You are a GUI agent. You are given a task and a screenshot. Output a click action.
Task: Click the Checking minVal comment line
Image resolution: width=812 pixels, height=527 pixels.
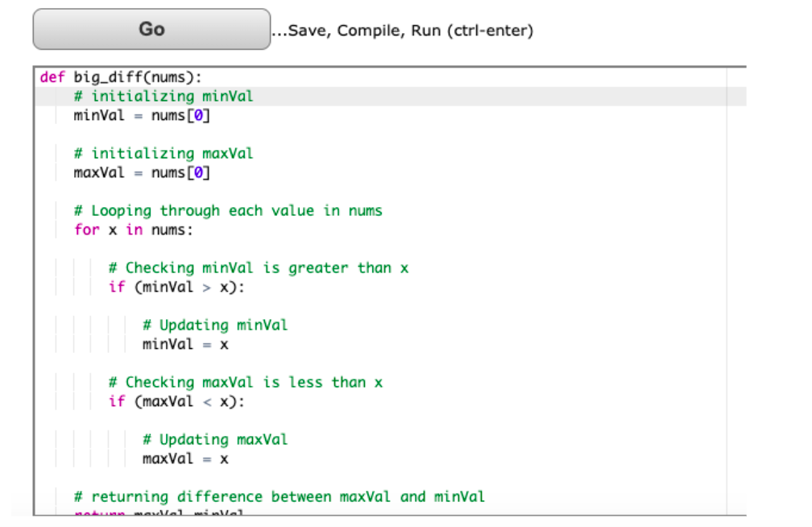tap(257, 268)
